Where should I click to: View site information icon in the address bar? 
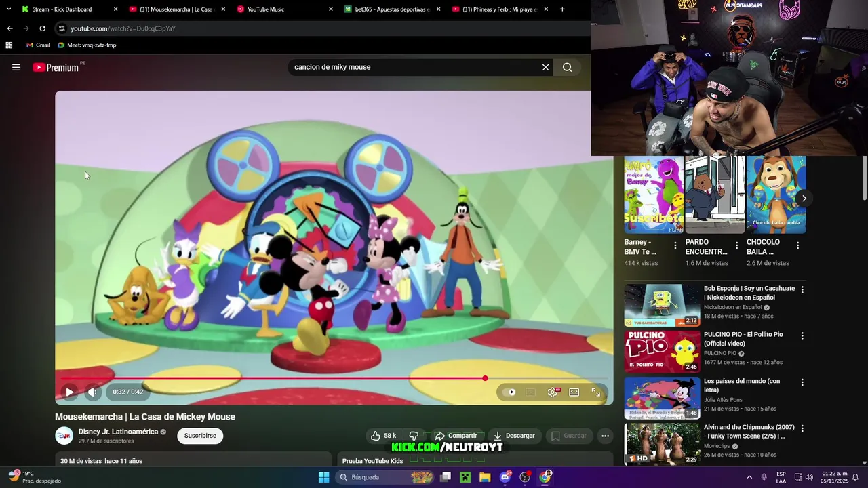[x=62, y=28]
